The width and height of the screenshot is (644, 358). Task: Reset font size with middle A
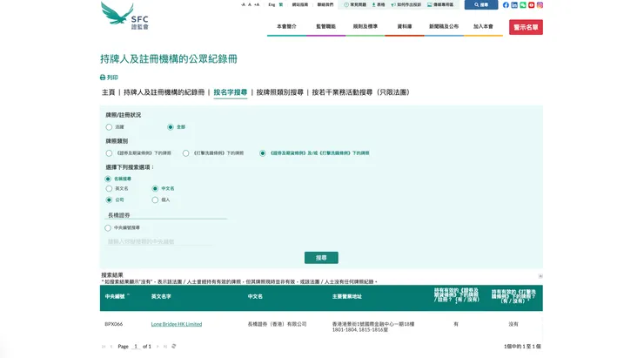tap(249, 5)
